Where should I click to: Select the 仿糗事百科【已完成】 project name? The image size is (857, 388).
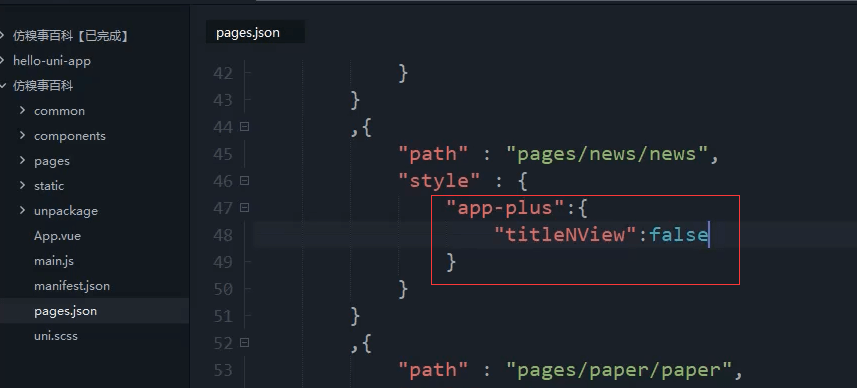(71, 36)
